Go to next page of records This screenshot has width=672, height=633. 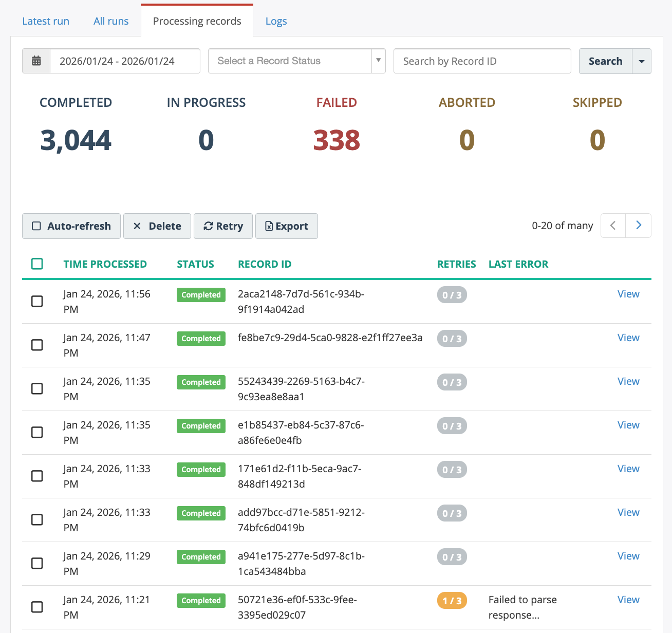coord(639,226)
